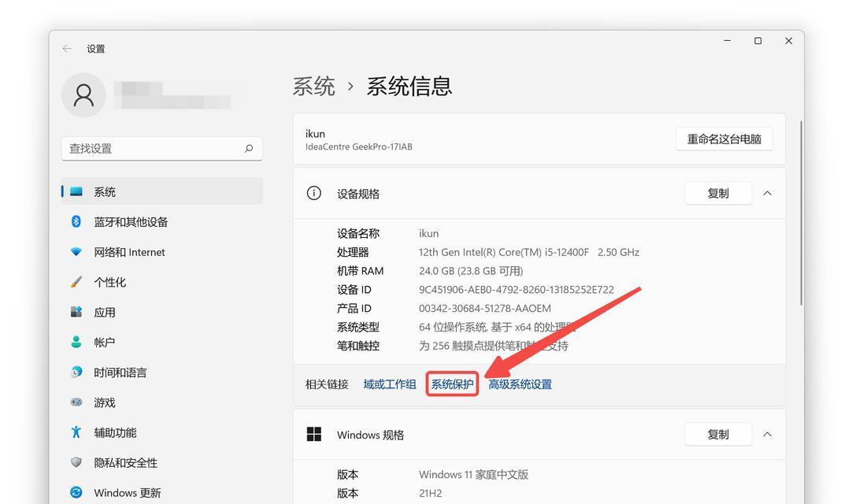Click the product ID value 00342-30684-51278-AAOEM
Screen dimensions: 863x504
(x=485, y=308)
